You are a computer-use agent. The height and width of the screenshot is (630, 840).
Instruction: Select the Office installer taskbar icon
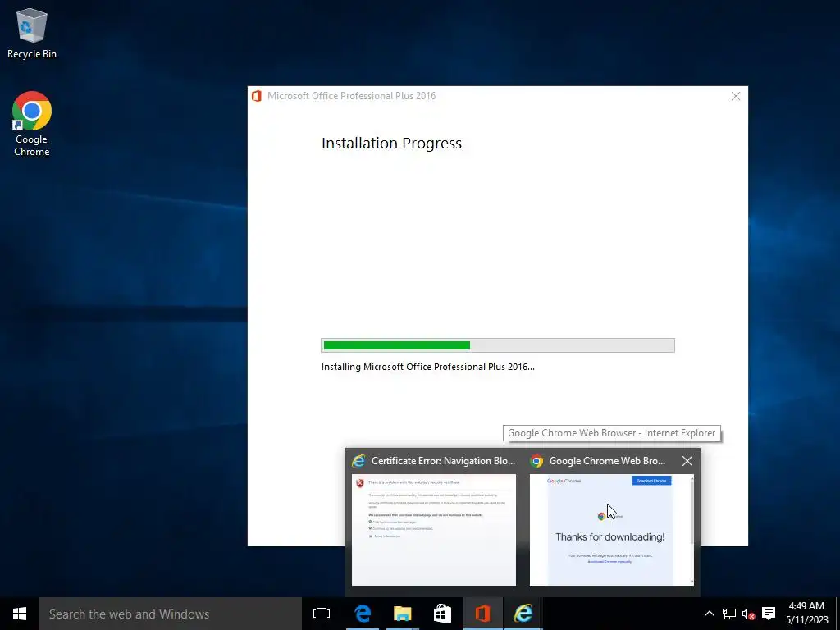point(482,614)
